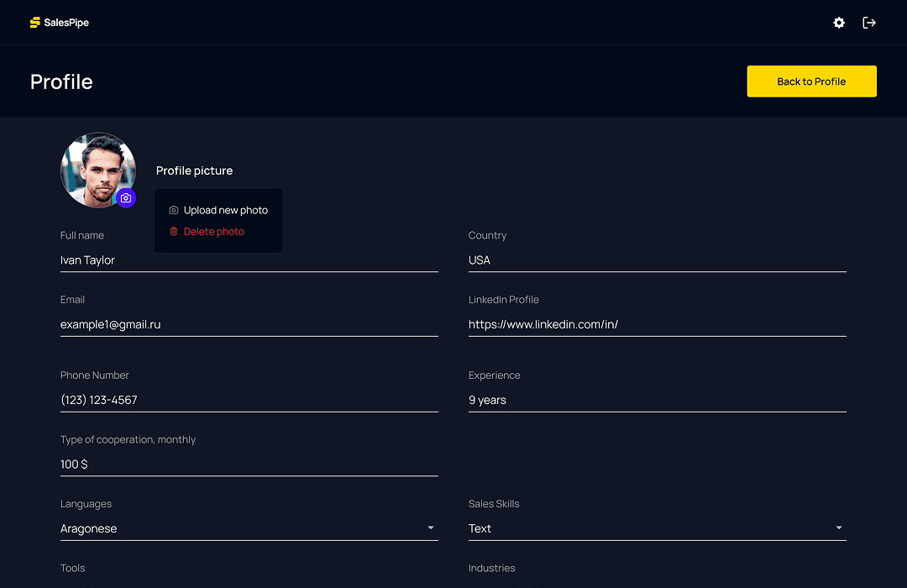Screen dimensions: 907x588
Task: Open the Sales Skills dropdown
Action: [837, 528]
